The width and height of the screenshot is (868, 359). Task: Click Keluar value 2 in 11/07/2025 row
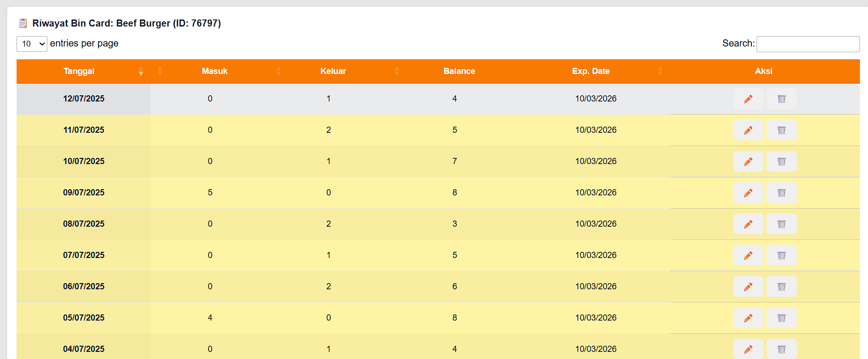pyautogui.click(x=329, y=130)
